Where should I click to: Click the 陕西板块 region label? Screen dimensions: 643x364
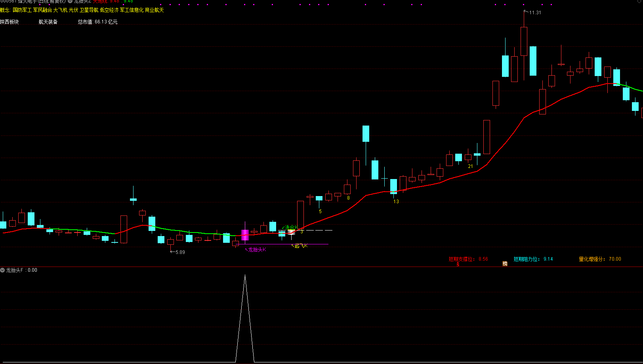point(10,22)
